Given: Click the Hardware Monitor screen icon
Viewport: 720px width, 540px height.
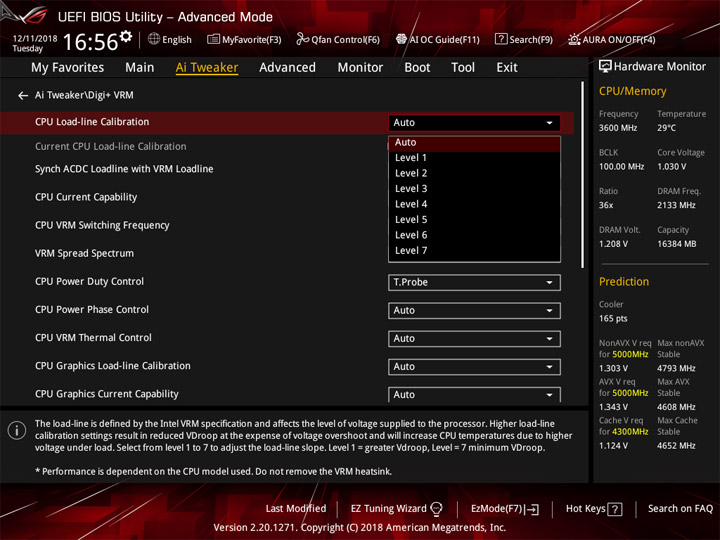Looking at the screenshot, I should click(x=605, y=66).
